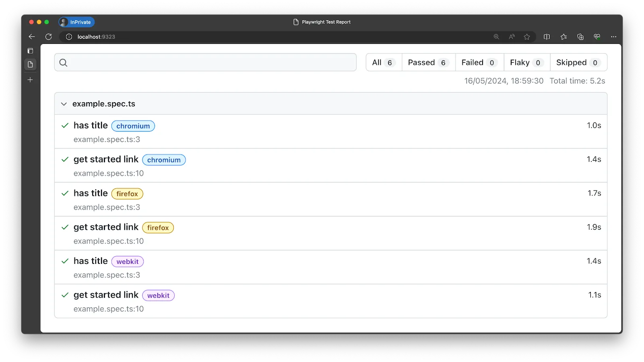Add a new tab with plus icon
The height and width of the screenshot is (362, 644).
pyautogui.click(x=30, y=80)
